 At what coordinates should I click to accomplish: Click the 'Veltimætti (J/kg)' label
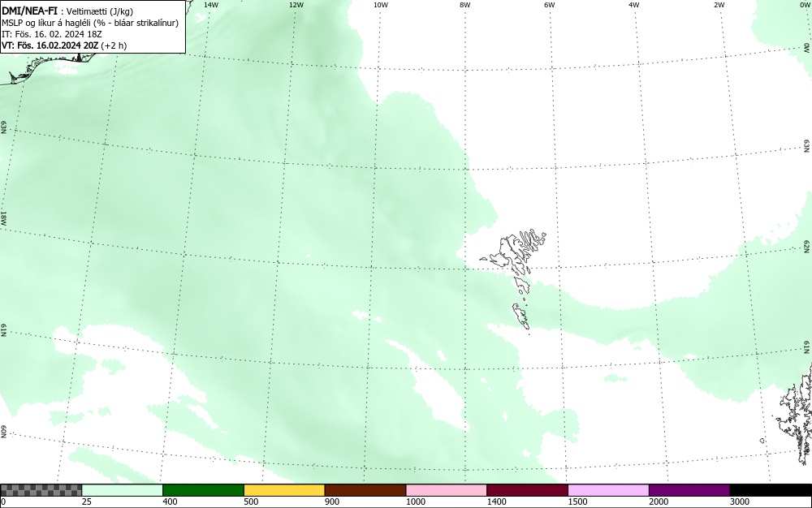tap(100, 12)
